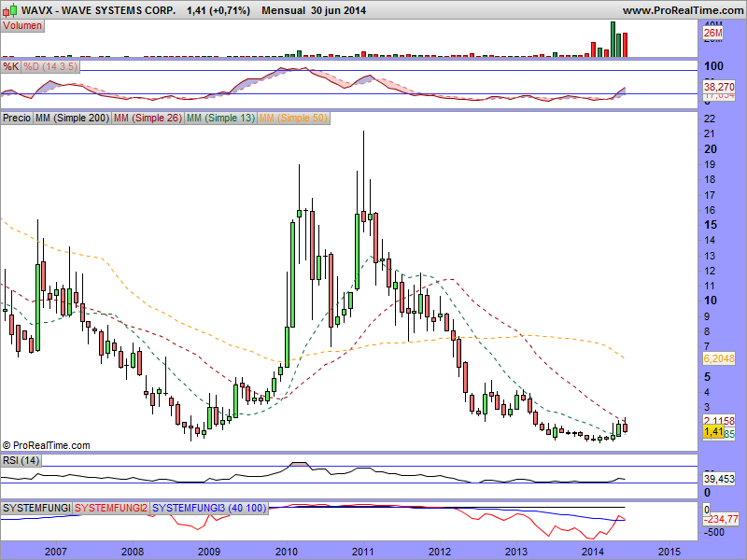The height and width of the screenshot is (560, 747).
Task: Click the 2011 year on the time axis
Action: [363, 552]
